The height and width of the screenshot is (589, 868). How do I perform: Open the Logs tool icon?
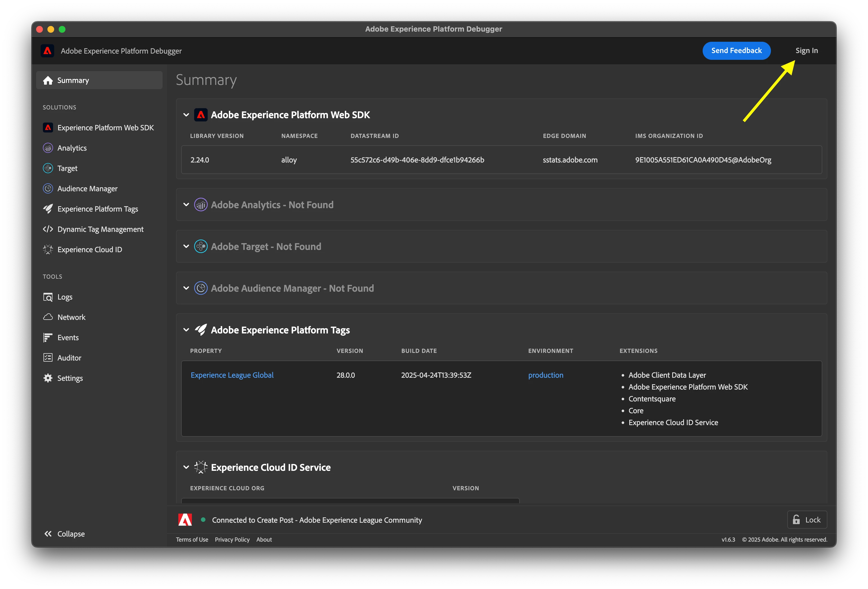tap(48, 297)
